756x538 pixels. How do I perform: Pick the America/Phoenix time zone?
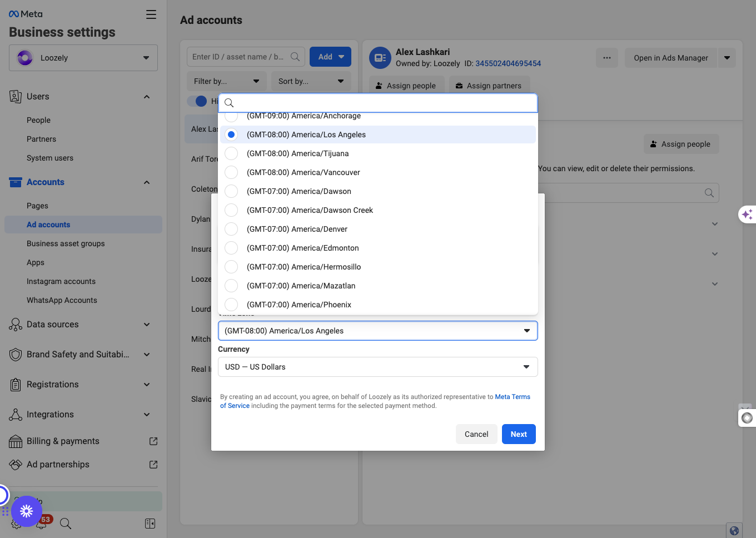tap(378, 305)
